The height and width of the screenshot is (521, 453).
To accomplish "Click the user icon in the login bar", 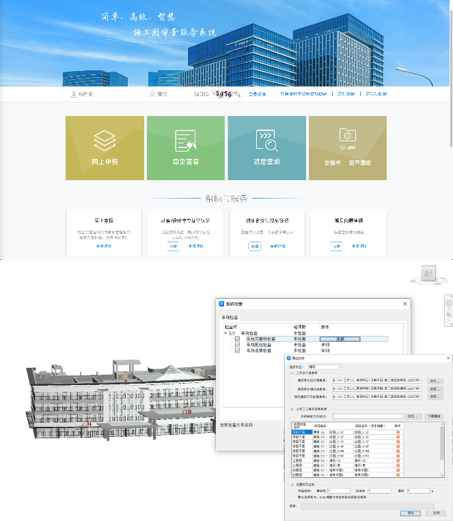I will 73,94.
